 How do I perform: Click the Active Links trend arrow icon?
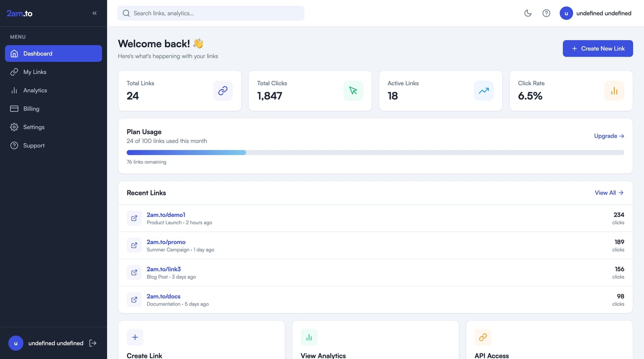484,91
